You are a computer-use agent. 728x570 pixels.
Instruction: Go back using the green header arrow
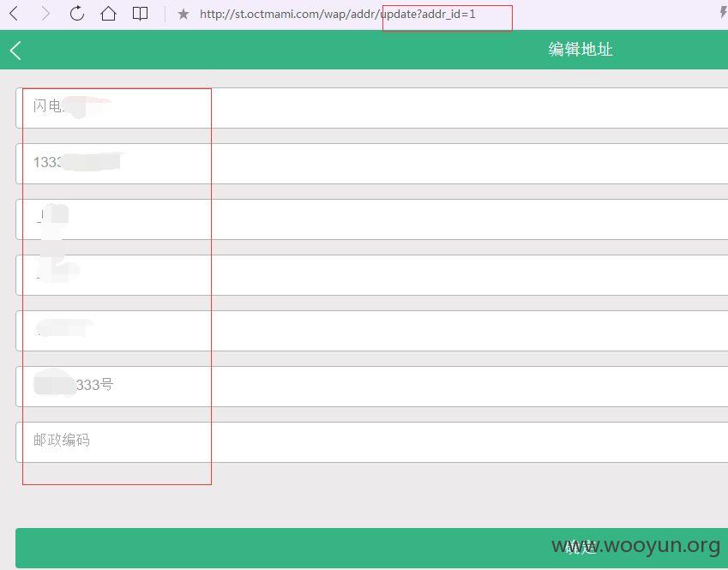15,50
